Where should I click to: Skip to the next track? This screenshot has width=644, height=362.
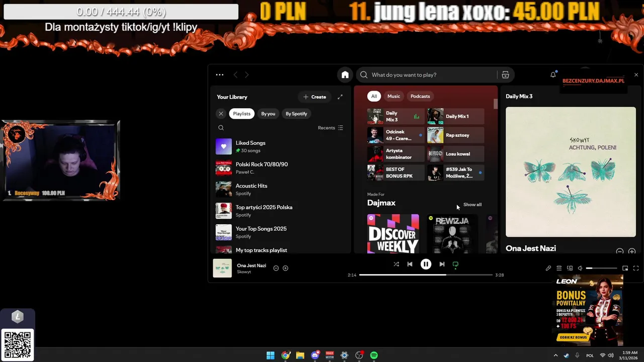pos(442,264)
